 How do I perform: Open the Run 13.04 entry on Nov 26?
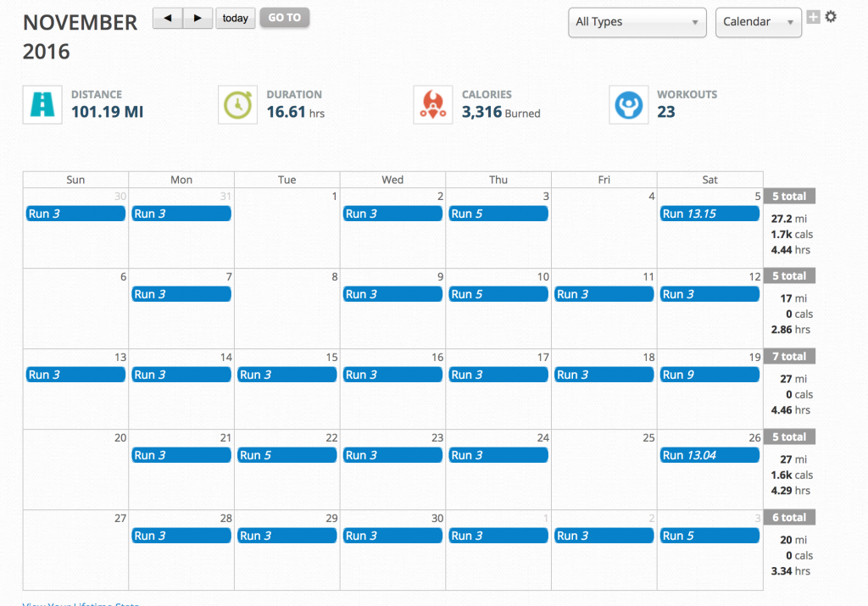click(x=709, y=455)
